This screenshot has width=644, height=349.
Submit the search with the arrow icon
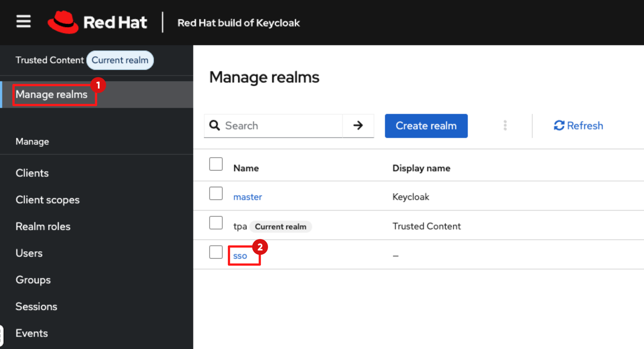click(x=358, y=125)
